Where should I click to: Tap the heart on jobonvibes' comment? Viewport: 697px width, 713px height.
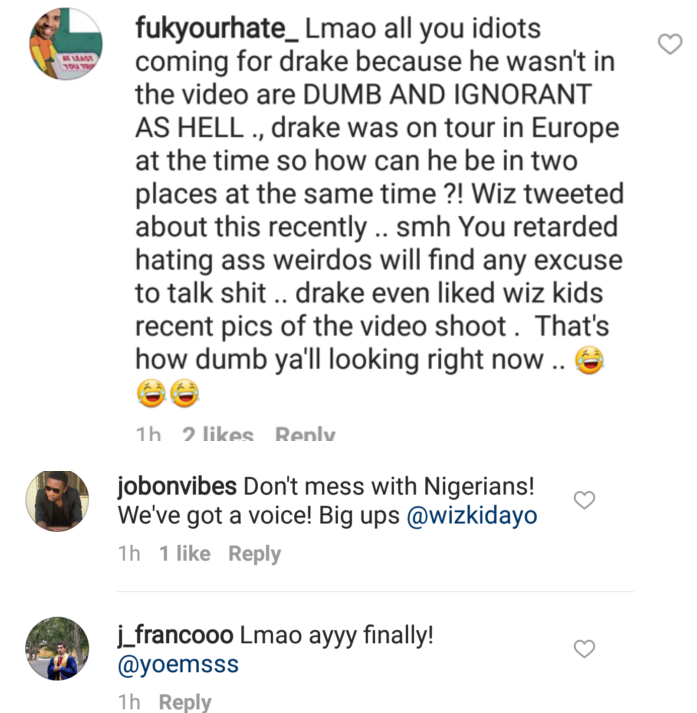coord(585,499)
